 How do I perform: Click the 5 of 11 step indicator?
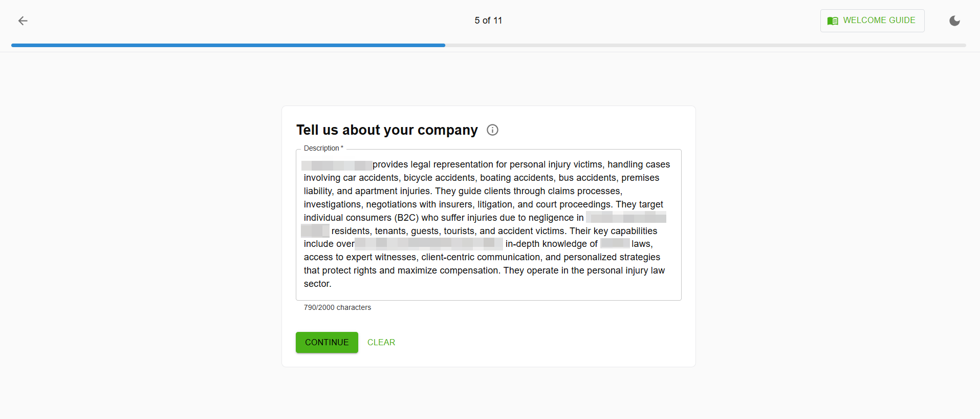point(488,20)
